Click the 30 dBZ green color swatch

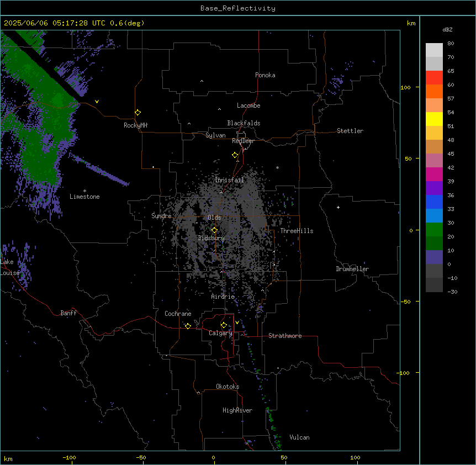(x=434, y=230)
